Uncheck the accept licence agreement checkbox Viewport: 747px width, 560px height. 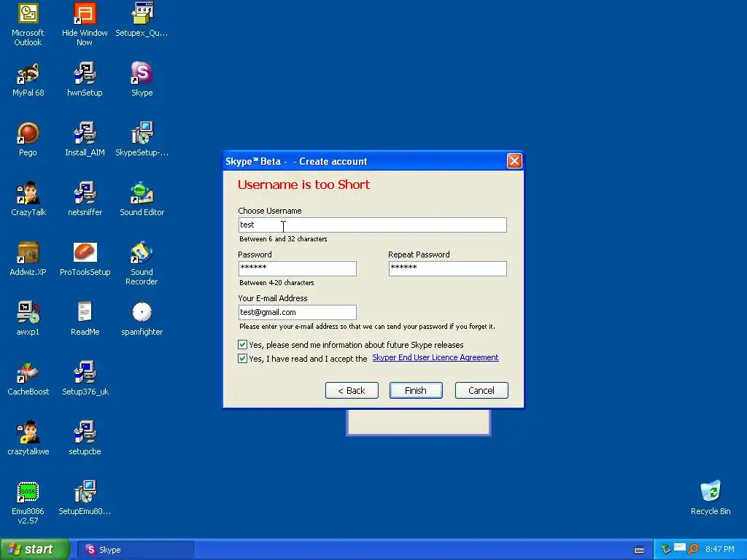[242, 358]
